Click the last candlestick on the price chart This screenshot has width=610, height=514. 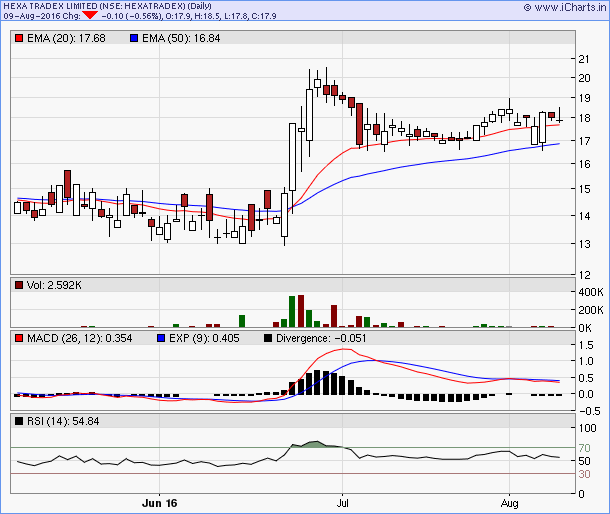[x=560, y=115]
